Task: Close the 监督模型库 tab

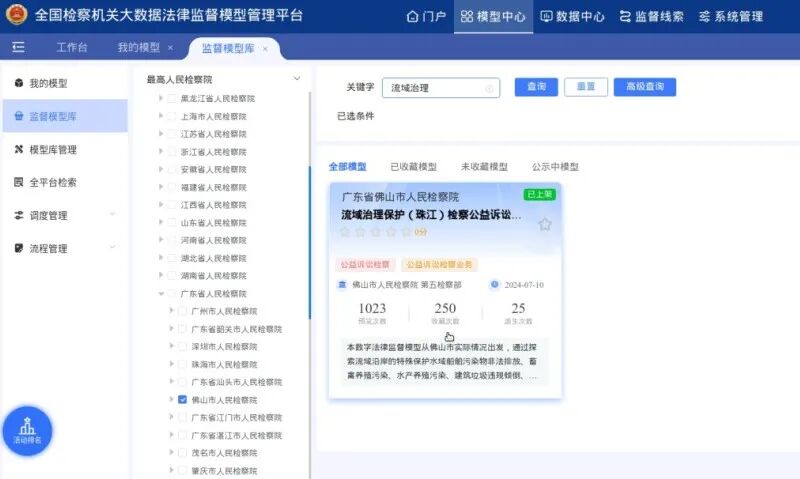Action: [265, 49]
